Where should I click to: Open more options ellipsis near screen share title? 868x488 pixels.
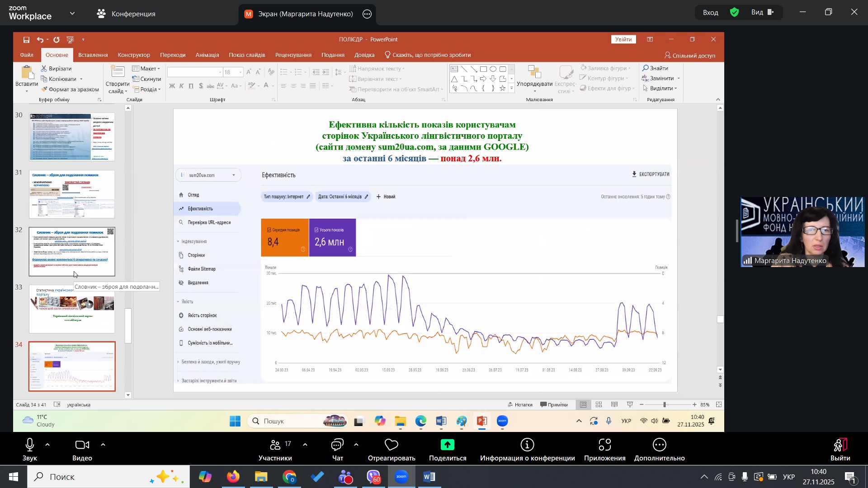(367, 14)
